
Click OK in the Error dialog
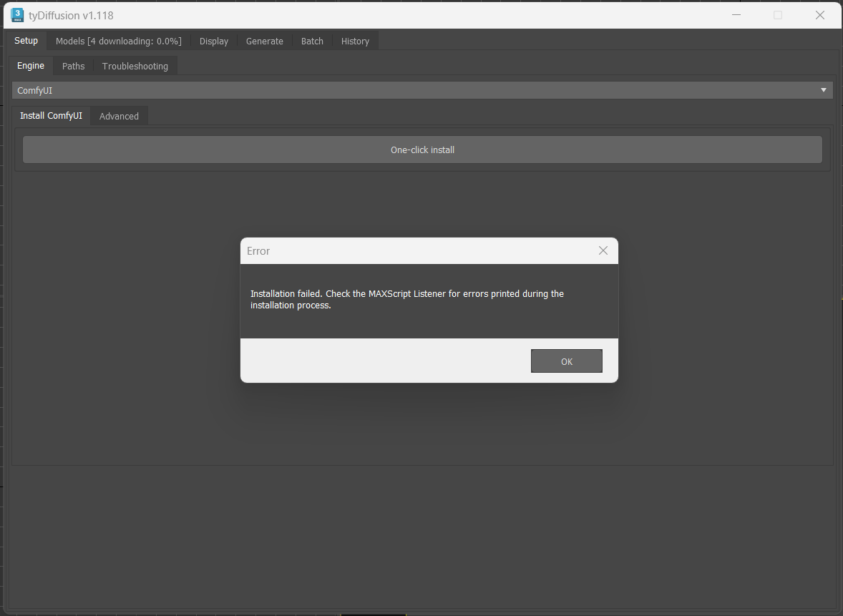point(566,361)
